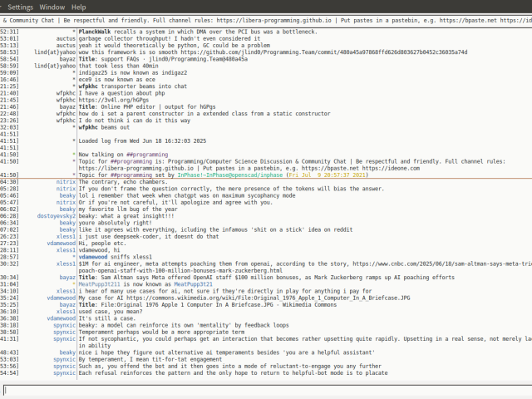Click the message input box at the bottom
This screenshot has height=399, width=532.
point(266,390)
